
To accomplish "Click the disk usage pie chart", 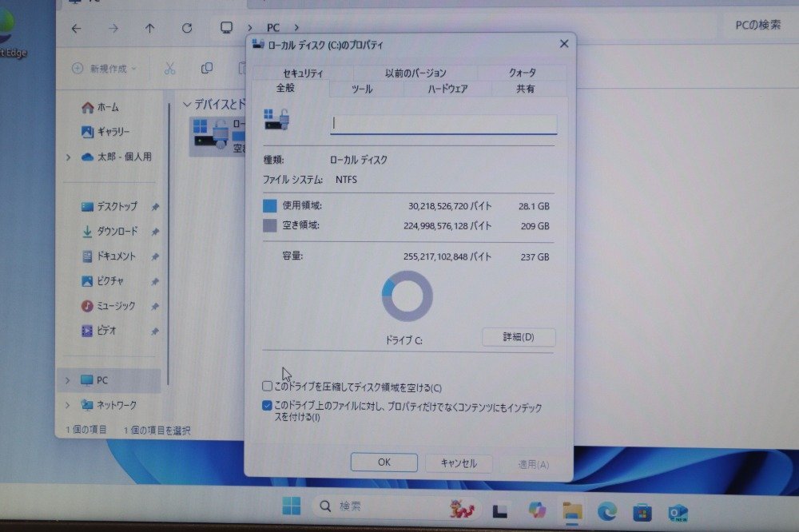I will click(x=407, y=295).
